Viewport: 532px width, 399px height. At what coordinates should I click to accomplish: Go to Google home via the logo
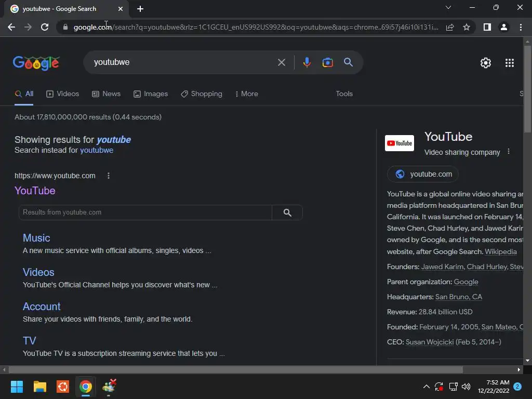(36, 63)
